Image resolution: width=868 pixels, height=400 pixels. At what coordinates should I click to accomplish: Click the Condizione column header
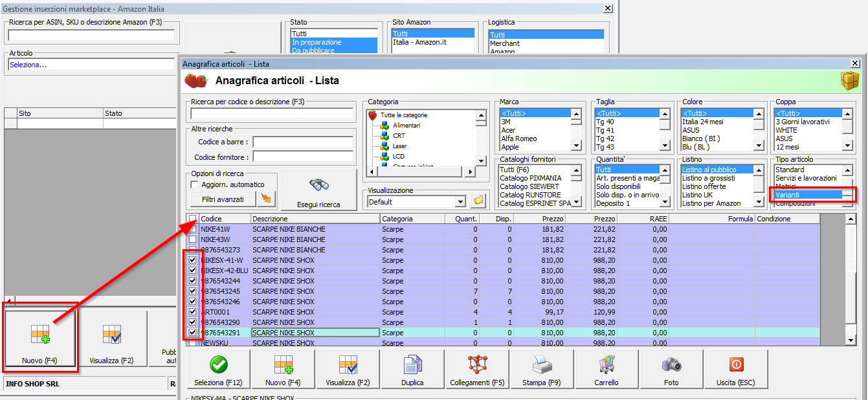coord(788,219)
